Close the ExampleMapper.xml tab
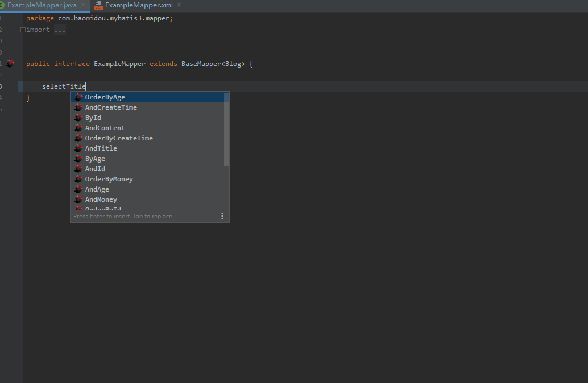The width and height of the screenshot is (588, 383). [180, 5]
